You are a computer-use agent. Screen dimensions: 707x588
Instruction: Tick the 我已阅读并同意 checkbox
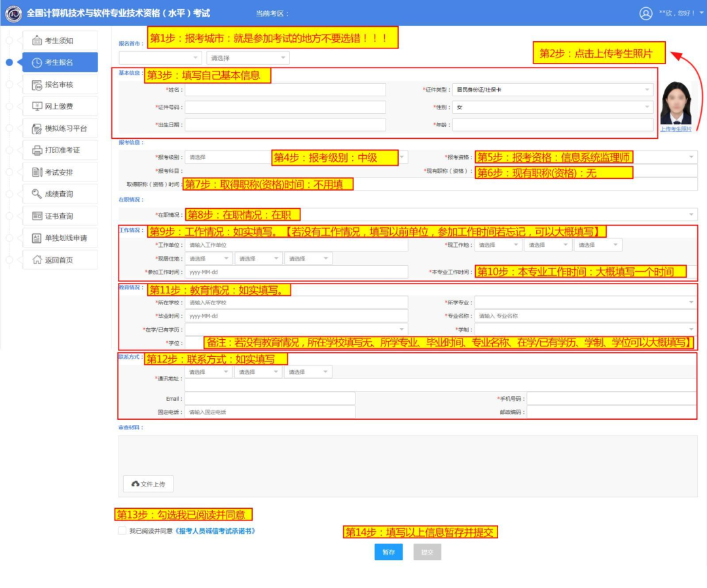[122, 531]
